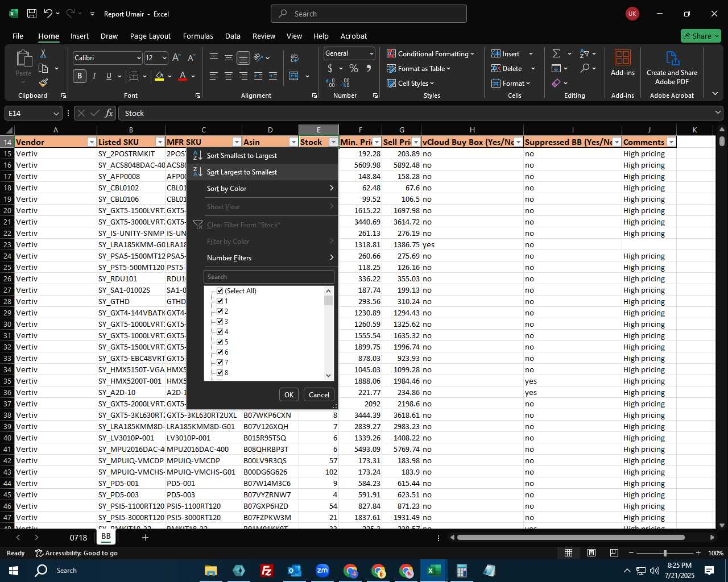The image size is (728, 582).
Task: Click the Cut scissors icon
Action: [x=43, y=53]
